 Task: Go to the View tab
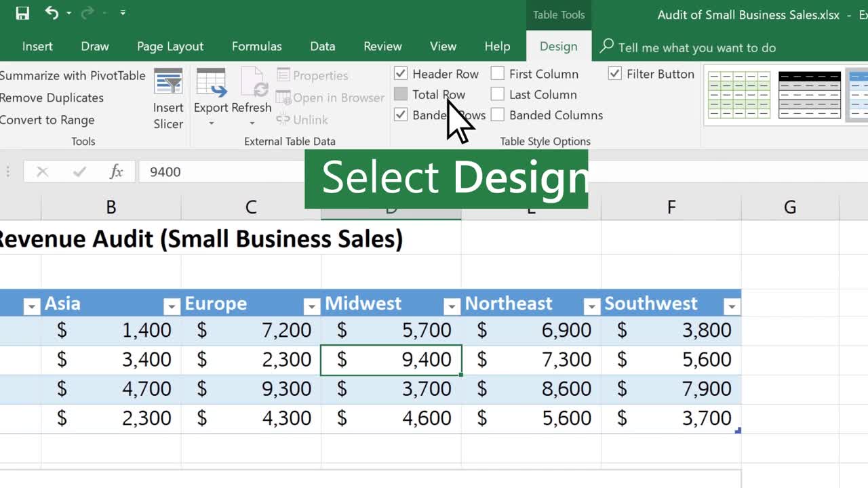pos(443,46)
